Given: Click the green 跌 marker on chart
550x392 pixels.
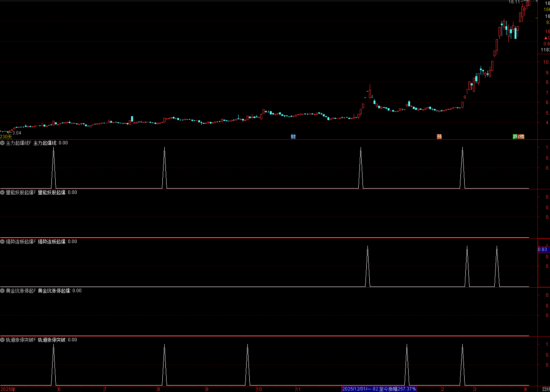Looking at the screenshot, I should click(515, 137).
